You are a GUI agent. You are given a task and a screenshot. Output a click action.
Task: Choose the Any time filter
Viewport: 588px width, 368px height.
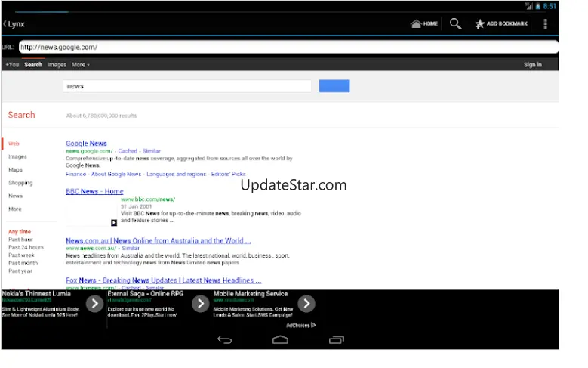[20, 232]
